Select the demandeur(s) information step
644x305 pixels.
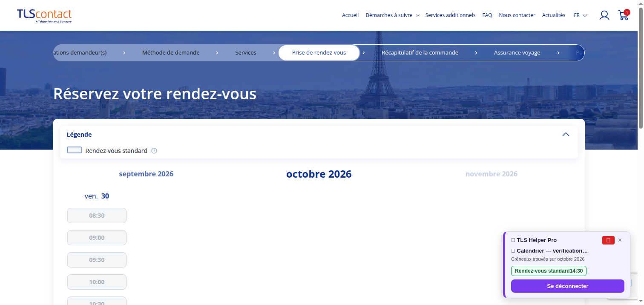(x=80, y=53)
